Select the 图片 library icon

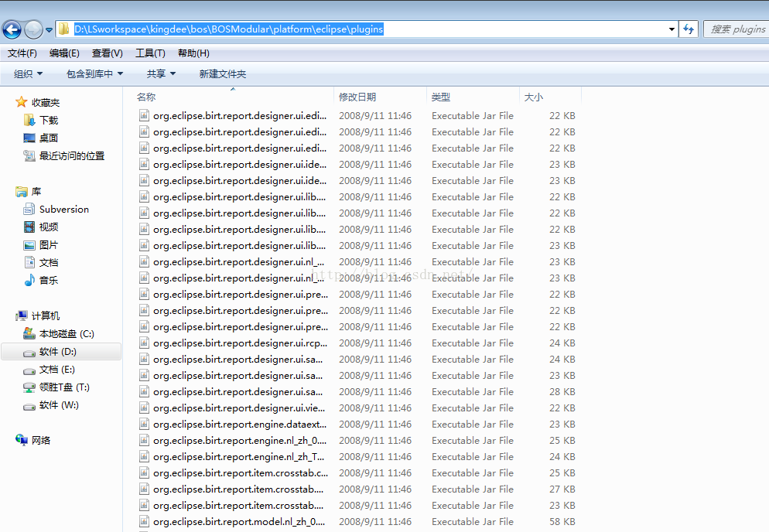[x=29, y=245]
